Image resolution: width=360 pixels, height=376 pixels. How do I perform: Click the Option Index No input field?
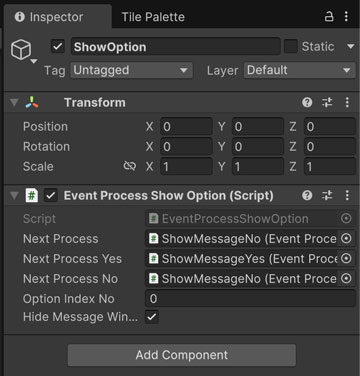[250, 298]
